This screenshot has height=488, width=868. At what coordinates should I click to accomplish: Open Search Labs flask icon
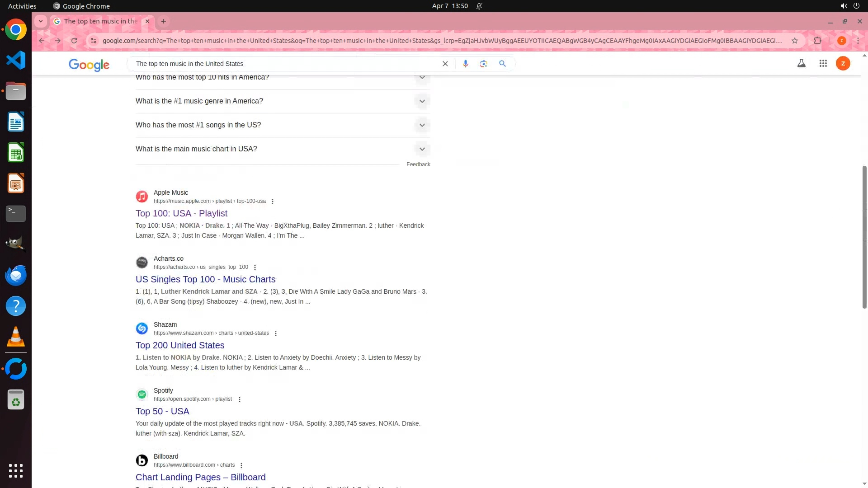tap(801, 64)
